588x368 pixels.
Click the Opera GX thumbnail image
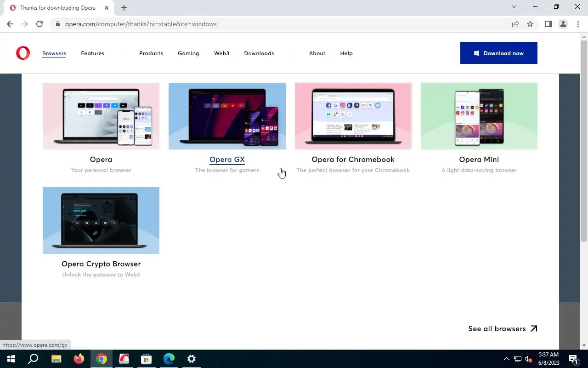coord(227,116)
